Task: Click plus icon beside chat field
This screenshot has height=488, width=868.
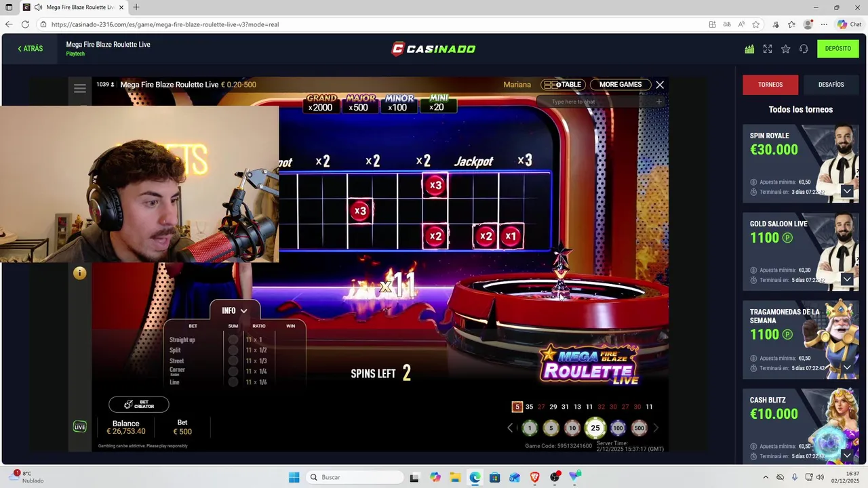Action: pos(658,102)
